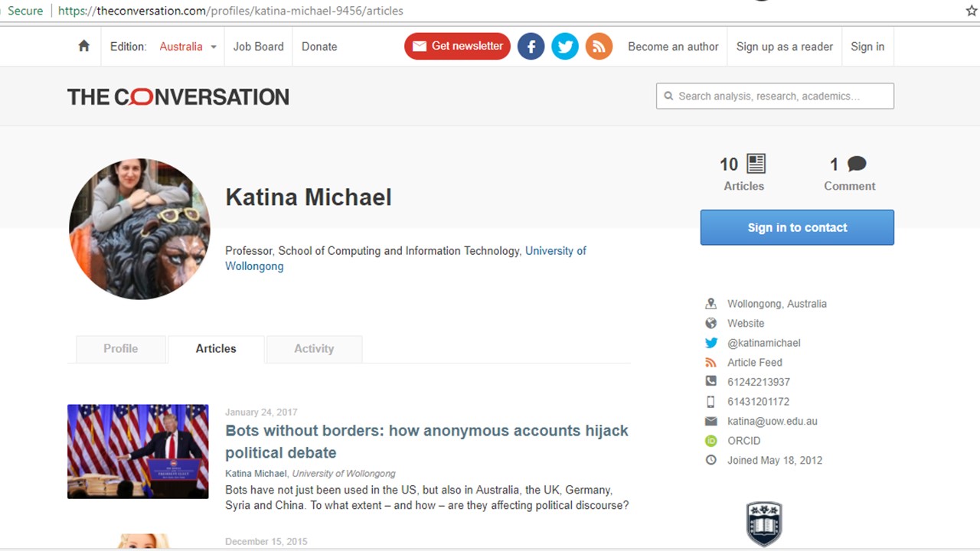Click the 1 Comment counter
This screenshot has width=980, height=551.
pyautogui.click(x=849, y=174)
